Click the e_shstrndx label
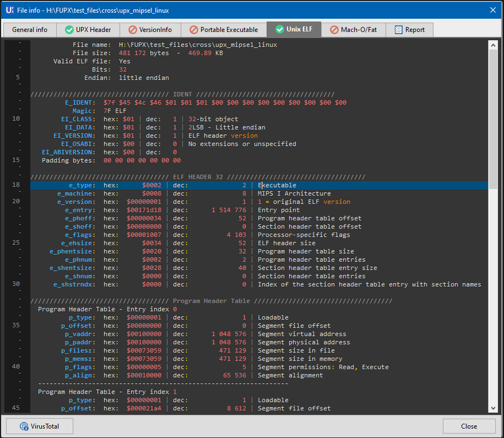 (74, 285)
